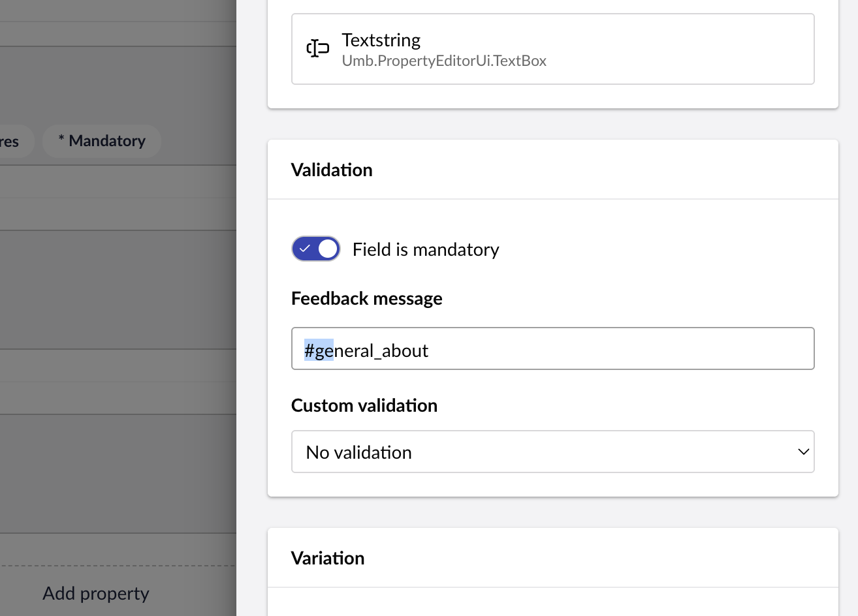Image resolution: width=858 pixels, height=616 pixels.
Task: Click the Mandatory tag badge
Action: click(x=102, y=141)
